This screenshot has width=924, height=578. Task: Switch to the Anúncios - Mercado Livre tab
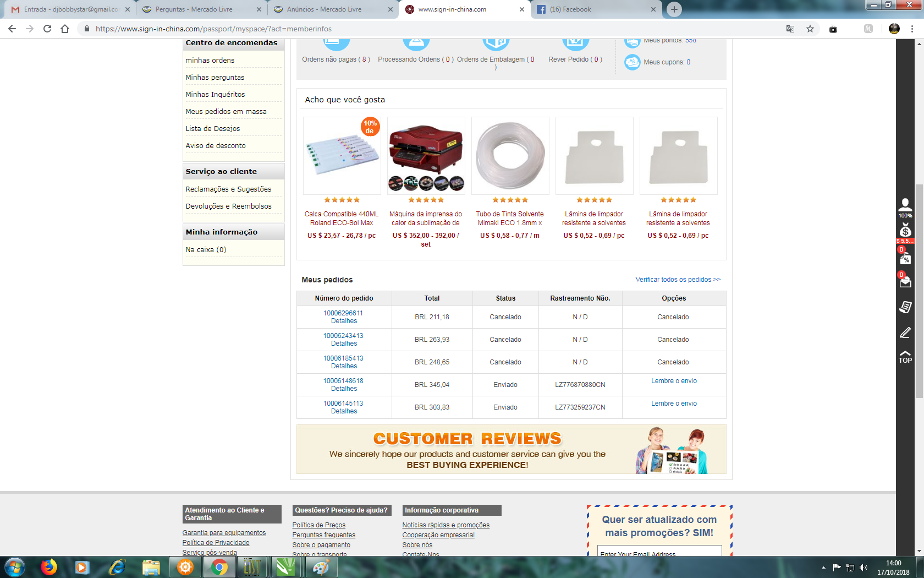[x=333, y=9]
